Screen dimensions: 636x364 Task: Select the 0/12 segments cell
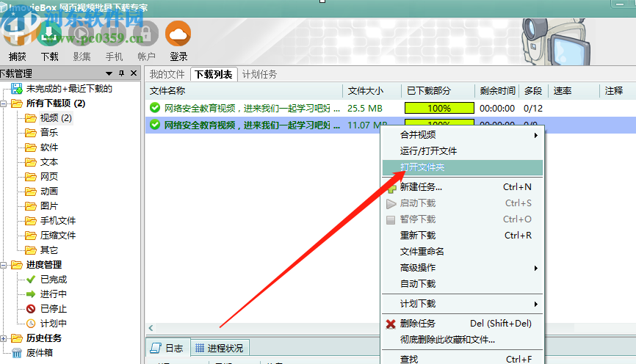pos(533,108)
